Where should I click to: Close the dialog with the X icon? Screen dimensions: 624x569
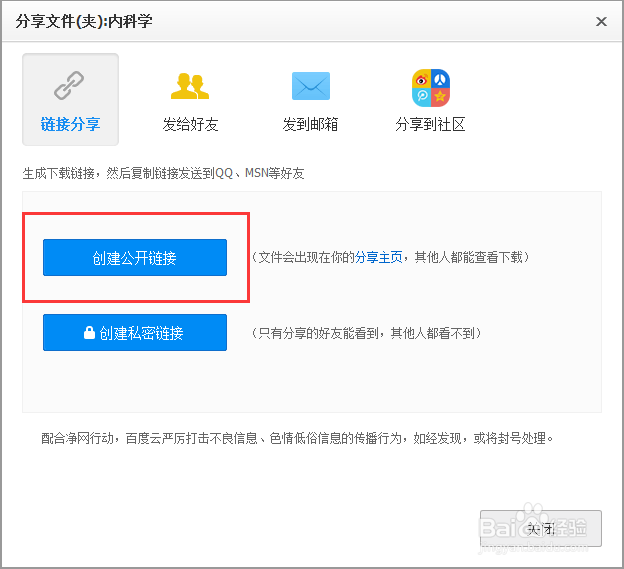tap(601, 21)
